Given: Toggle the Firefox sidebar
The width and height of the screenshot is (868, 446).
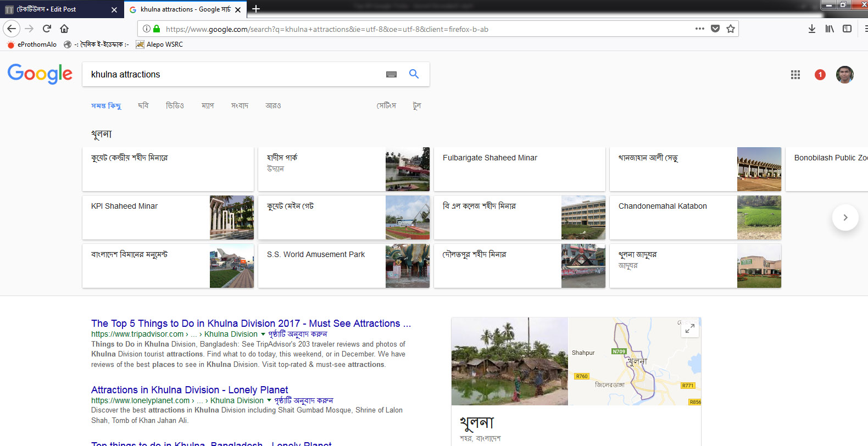Looking at the screenshot, I should 847,29.
